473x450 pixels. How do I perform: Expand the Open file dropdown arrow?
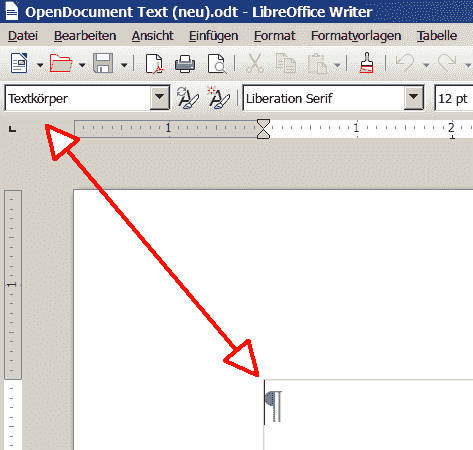[82, 65]
